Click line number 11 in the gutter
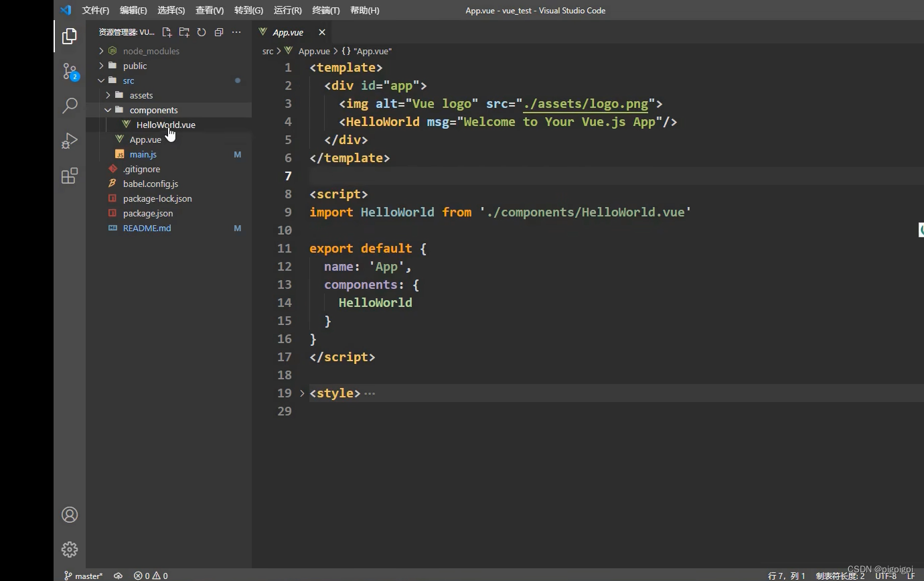Screen dimensions: 924x581 click(285, 249)
